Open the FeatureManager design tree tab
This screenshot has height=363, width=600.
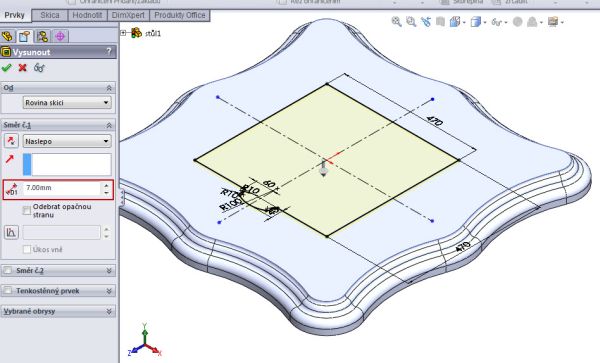point(7,36)
